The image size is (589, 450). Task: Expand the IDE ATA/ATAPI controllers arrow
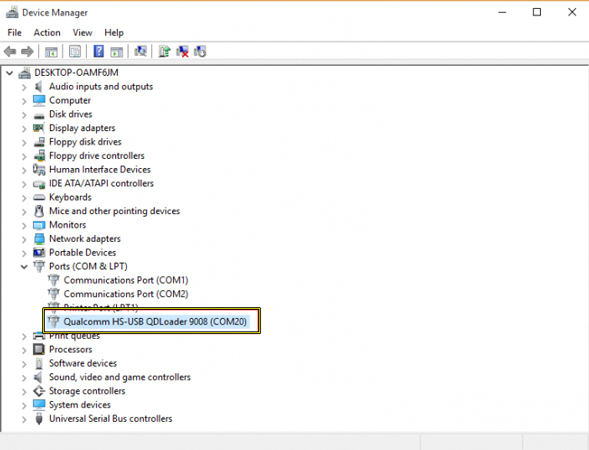[24, 184]
